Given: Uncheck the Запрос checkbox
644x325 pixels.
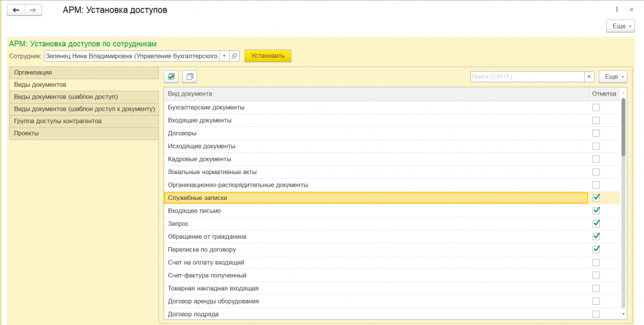Looking at the screenshot, I should [x=596, y=224].
